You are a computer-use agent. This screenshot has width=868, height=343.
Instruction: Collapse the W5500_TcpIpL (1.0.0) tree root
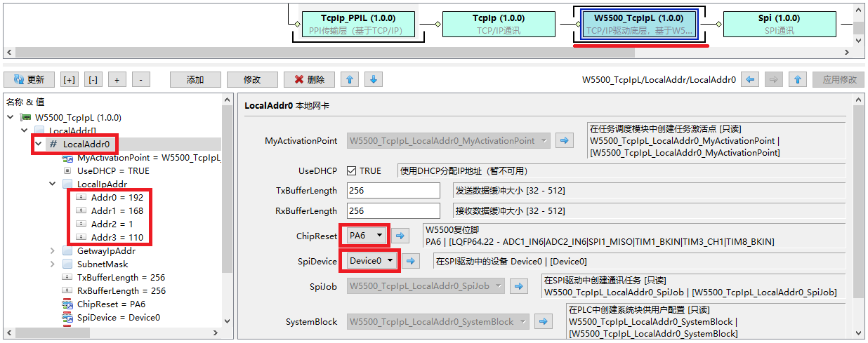tap(10, 117)
